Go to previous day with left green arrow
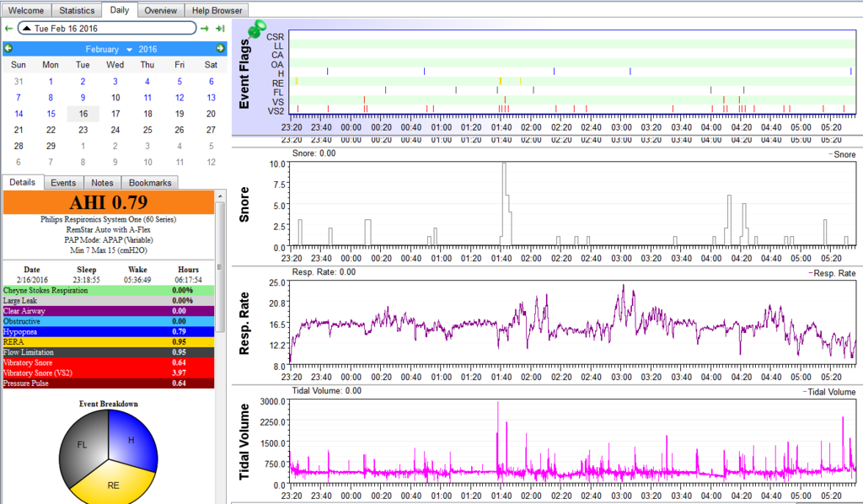 point(8,29)
